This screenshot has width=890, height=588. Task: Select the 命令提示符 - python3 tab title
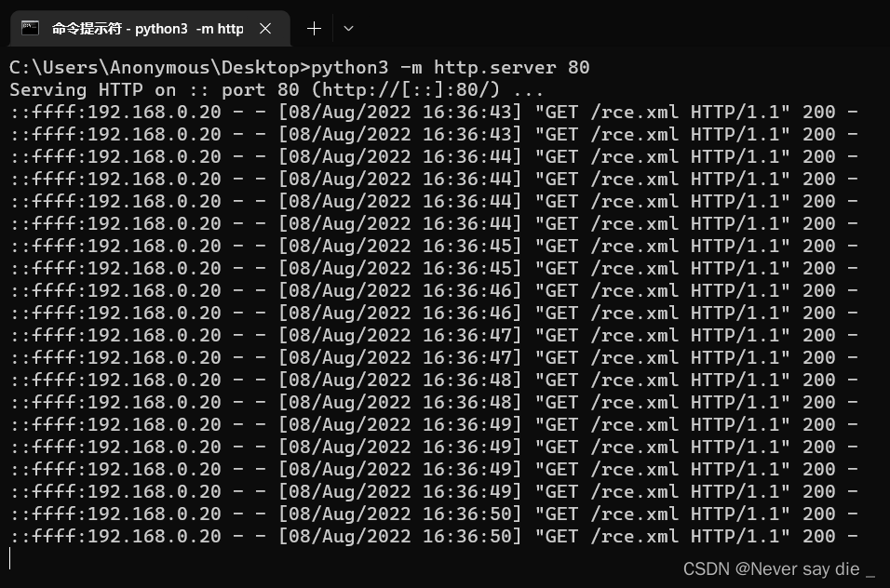[x=149, y=28]
